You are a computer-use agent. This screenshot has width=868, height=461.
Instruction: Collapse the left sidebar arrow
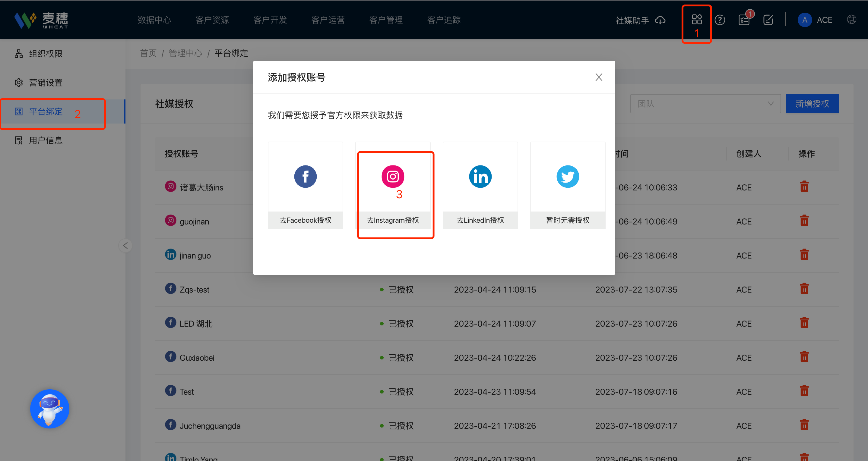click(x=125, y=246)
